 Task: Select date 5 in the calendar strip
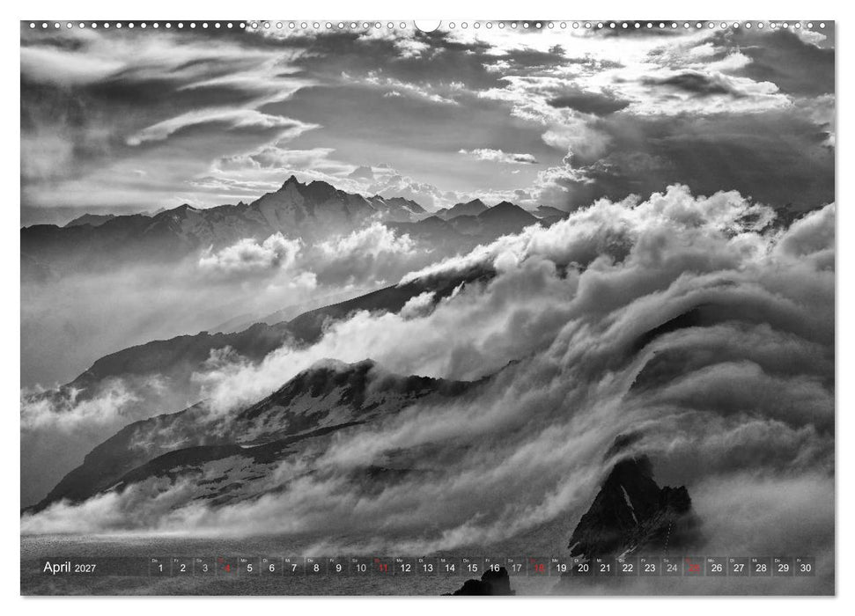[x=249, y=567]
